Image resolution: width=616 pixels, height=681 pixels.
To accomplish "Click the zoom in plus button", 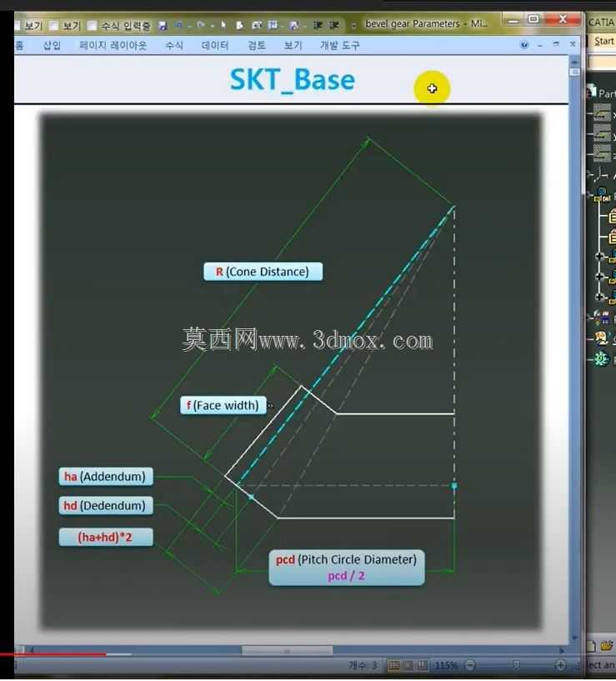I will tap(560, 665).
